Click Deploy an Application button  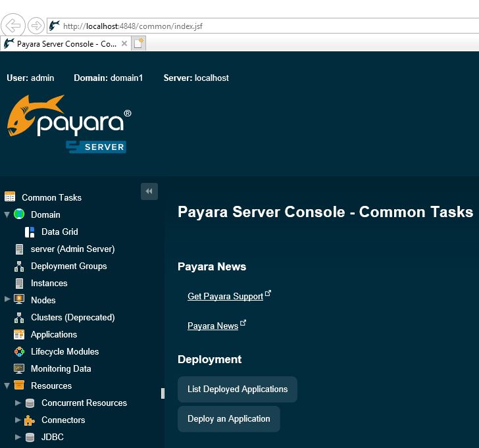tap(229, 418)
